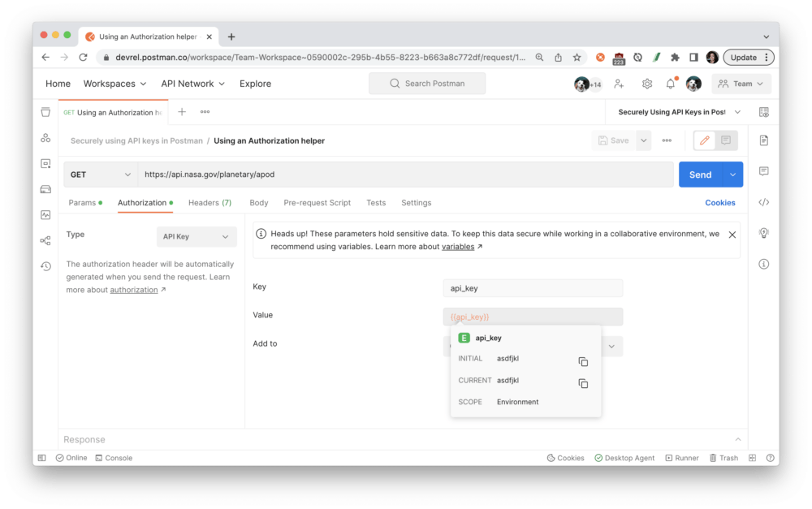The height and width of the screenshot is (509, 812).
Task: Switch to the Pre-request Script tab
Action: (317, 202)
